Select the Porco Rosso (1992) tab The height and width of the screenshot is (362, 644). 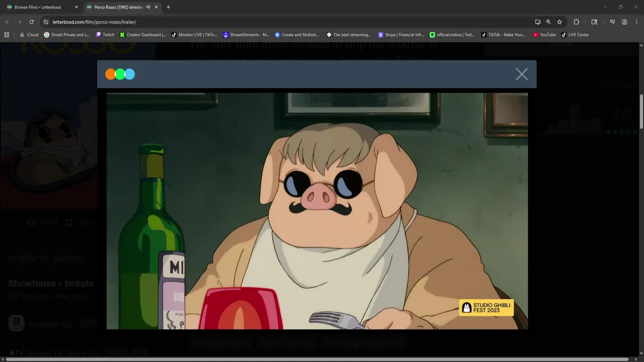119,7
